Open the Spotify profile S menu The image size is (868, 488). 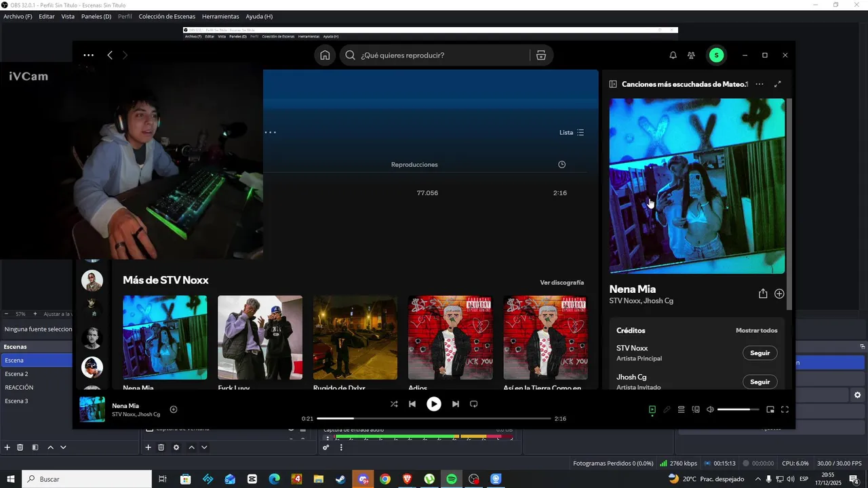pos(716,56)
